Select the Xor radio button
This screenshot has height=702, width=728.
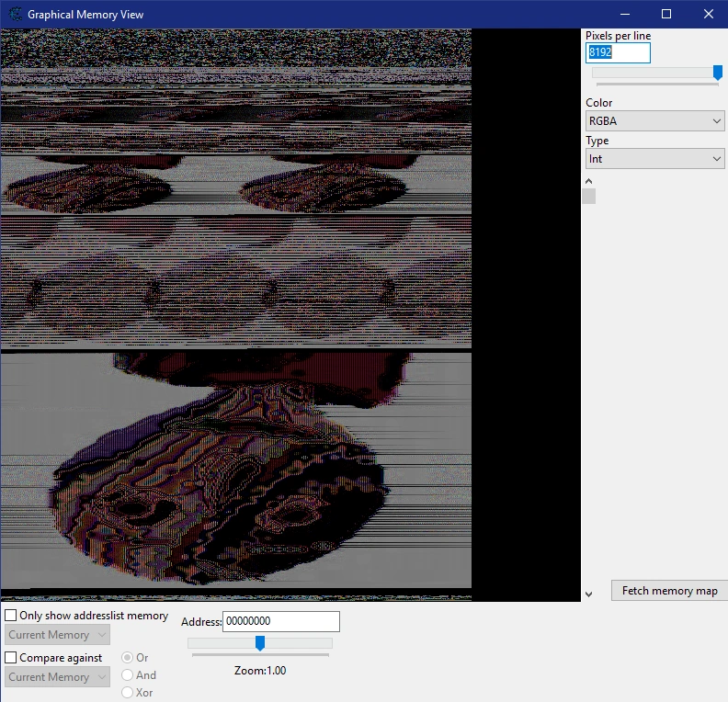pyautogui.click(x=127, y=693)
